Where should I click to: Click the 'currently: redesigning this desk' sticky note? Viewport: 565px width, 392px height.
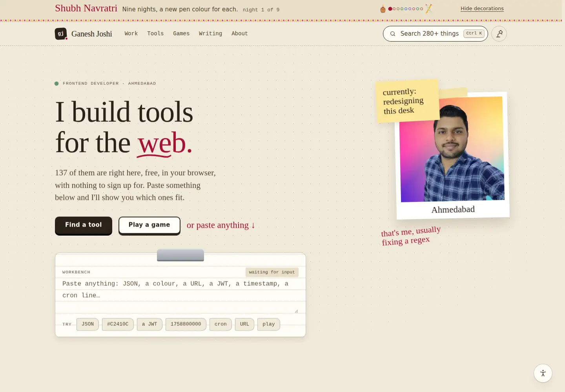(407, 101)
